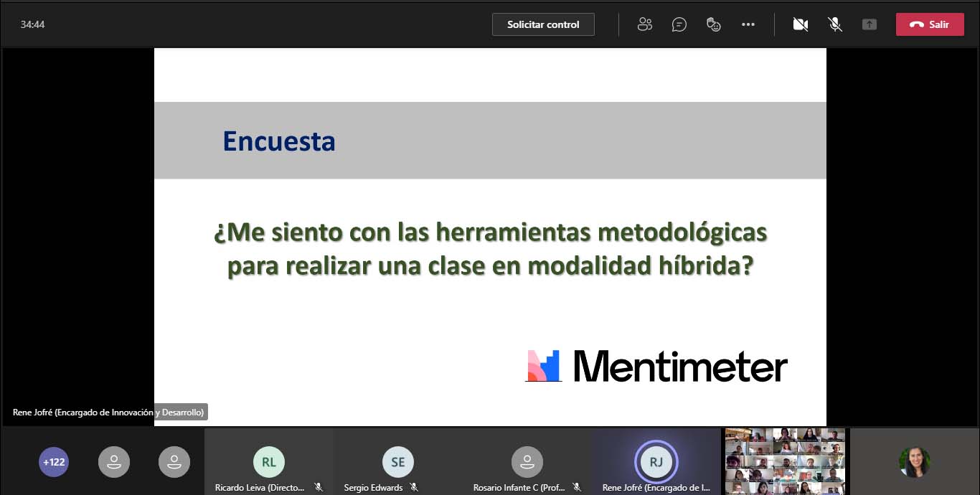Click the second anonymous avatar beside RL
Screen dimensions: 980x495
pyautogui.click(x=174, y=462)
